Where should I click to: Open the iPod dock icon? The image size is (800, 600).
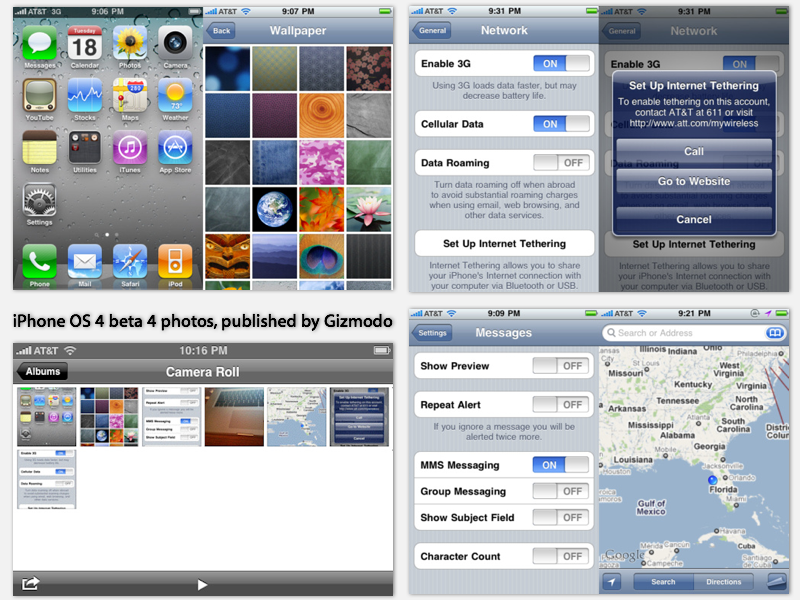[x=175, y=261]
